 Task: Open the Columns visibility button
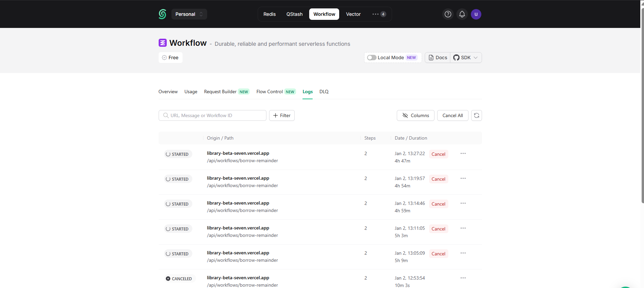click(x=416, y=115)
